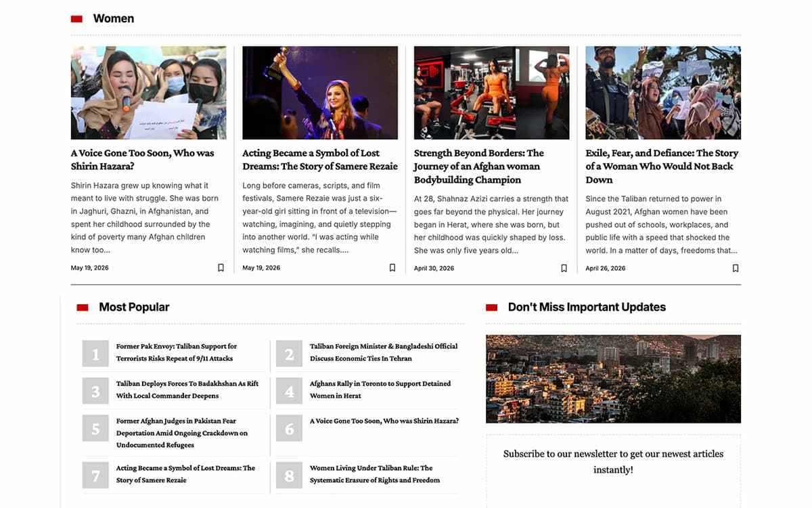Open 'Former Pak Envoy' popular story
812x508 pixels.
(177, 352)
